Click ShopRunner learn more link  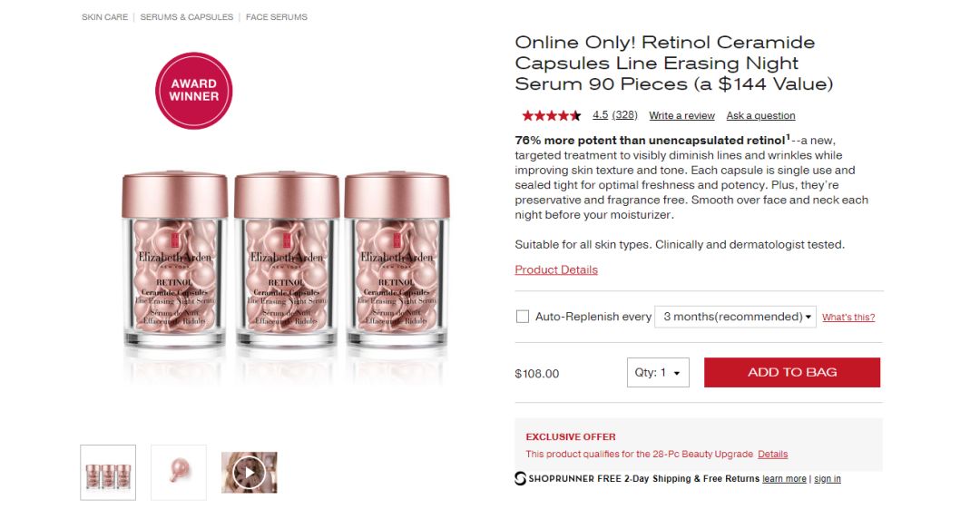coord(784,479)
